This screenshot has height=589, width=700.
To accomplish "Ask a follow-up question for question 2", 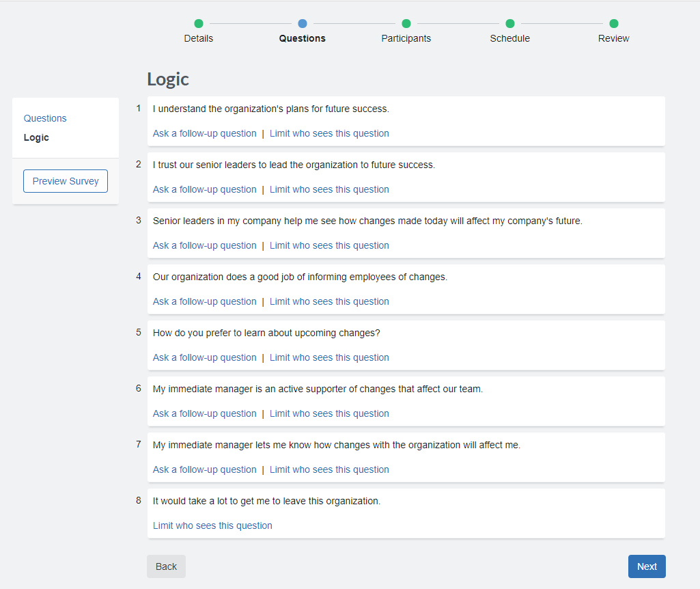I will tap(204, 189).
